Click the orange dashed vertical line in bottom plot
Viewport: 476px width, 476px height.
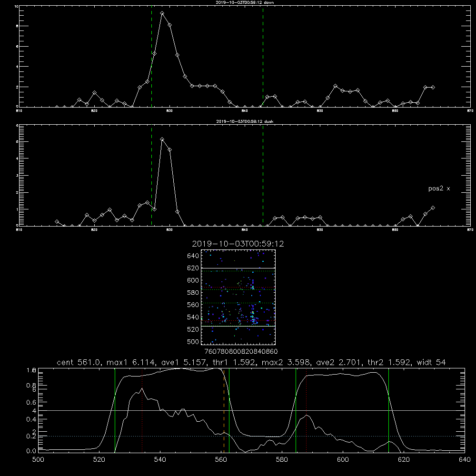[x=224, y=410]
